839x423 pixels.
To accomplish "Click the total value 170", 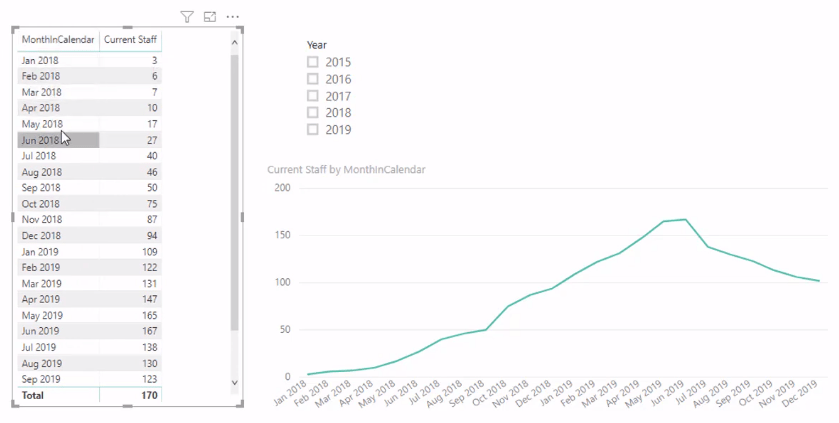I will point(149,395).
